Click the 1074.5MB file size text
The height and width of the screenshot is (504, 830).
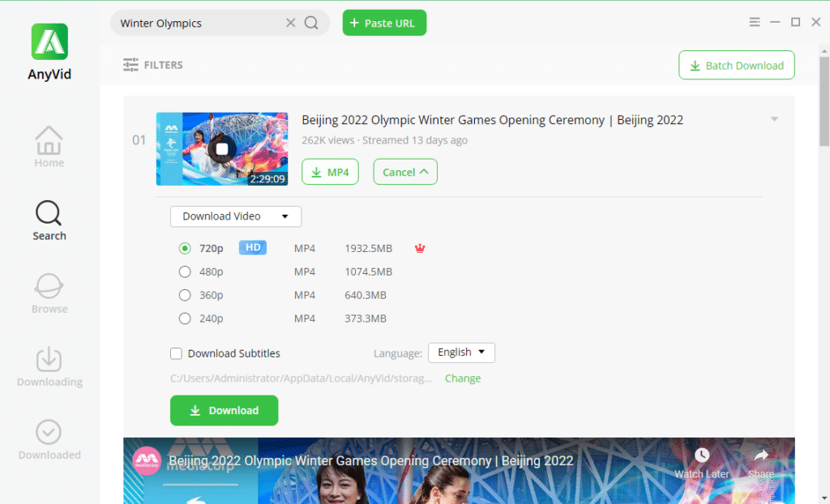point(369,271)
